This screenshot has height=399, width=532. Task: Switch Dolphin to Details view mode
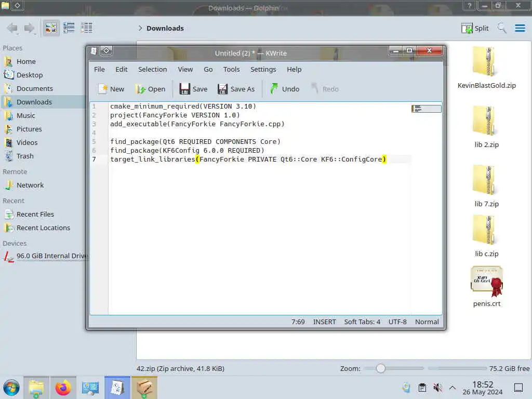click(x=87, y=28)
